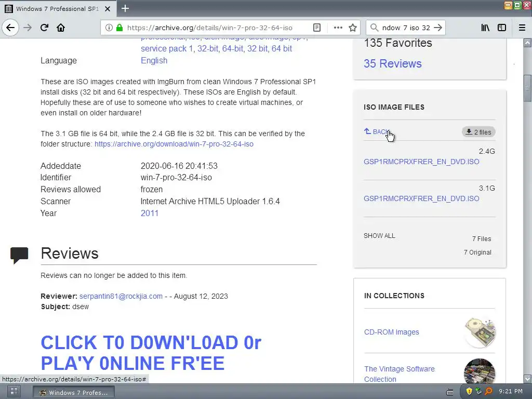Click the keyboard tray icon

point(450,392)
